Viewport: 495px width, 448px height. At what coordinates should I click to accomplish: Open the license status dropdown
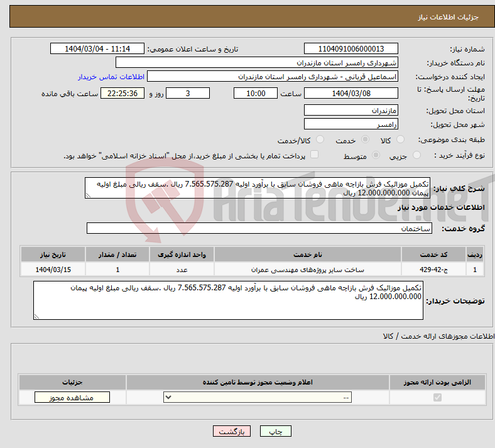pos(258,397)
